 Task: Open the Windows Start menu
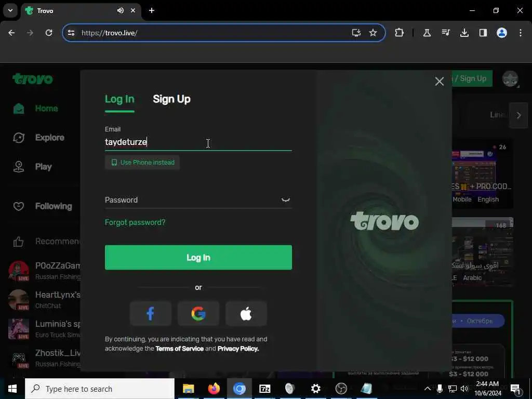[12, 389]
